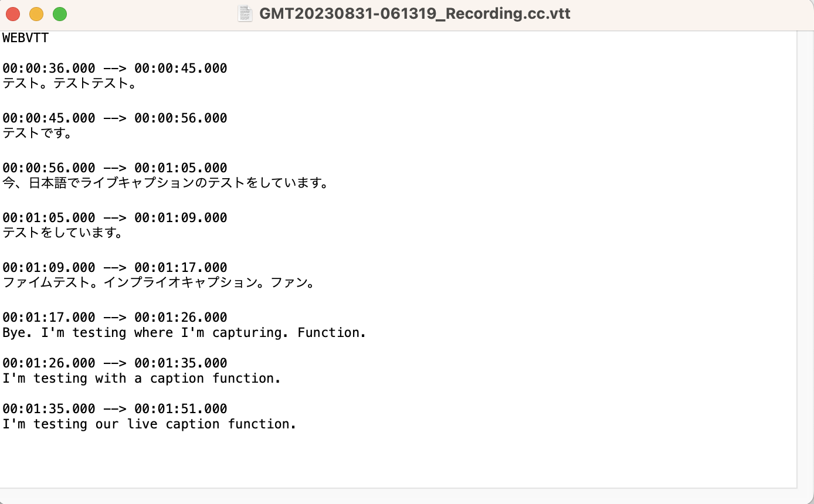Click the Japanese line about ライブキャプション

click(x=165, y=183)
